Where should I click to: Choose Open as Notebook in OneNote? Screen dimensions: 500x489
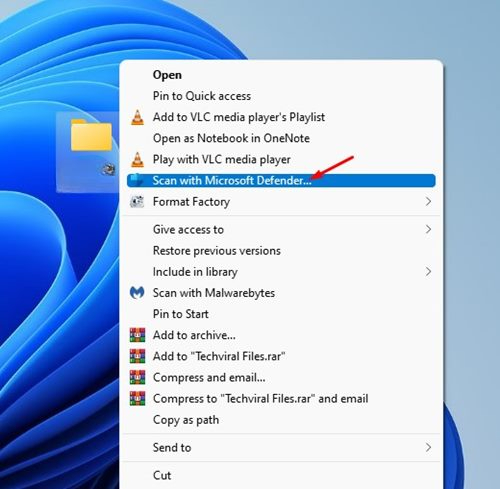coord(231,138)
